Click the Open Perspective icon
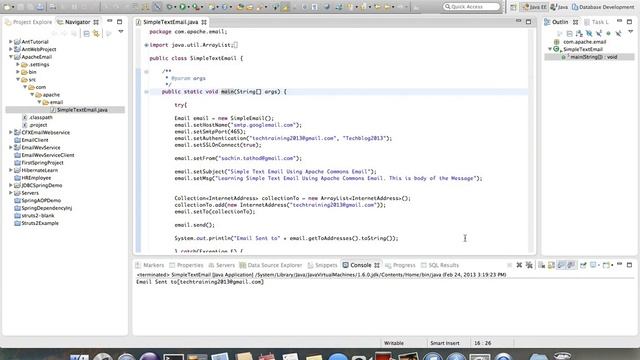This screenshot has height=360, width=640. click(513, 7)
